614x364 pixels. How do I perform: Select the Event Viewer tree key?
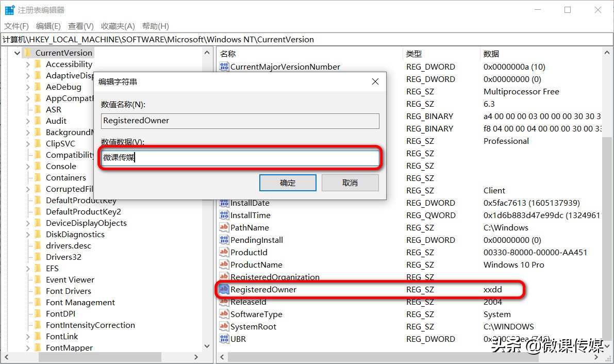click(70, 280)
